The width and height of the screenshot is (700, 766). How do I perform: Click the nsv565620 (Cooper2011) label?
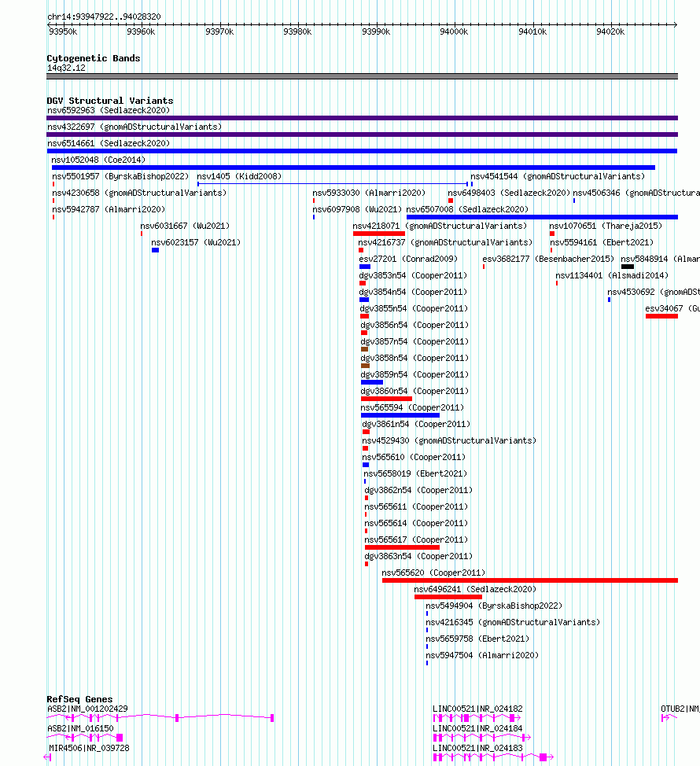pos(434,573)
